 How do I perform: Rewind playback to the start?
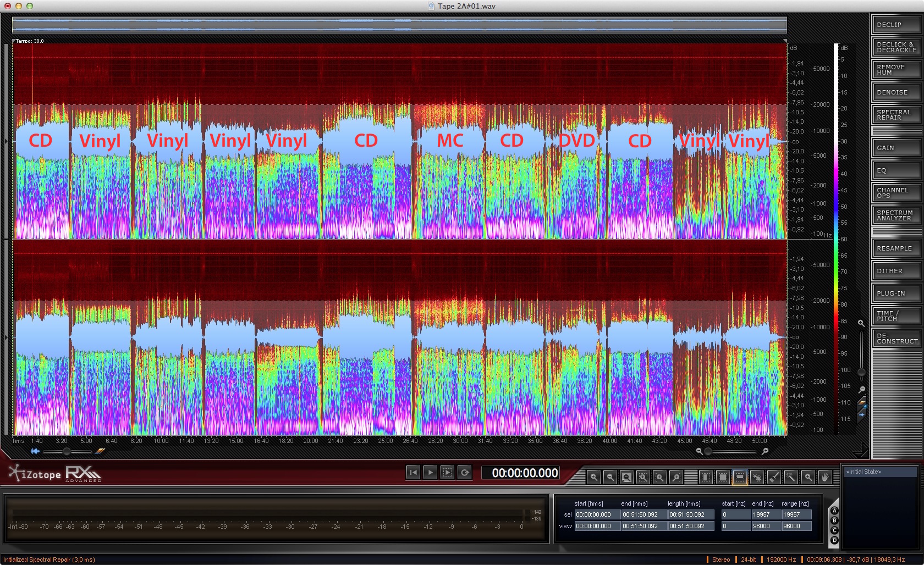pyautogui.click(x=413, y=472)
